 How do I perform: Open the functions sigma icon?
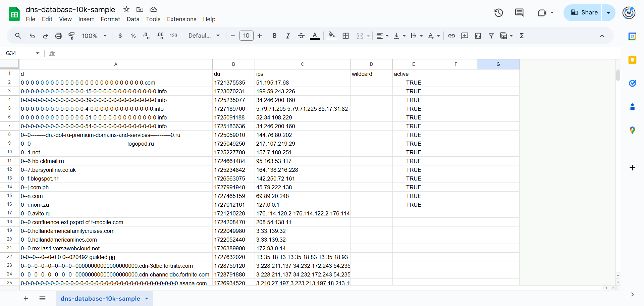[522, 36]
